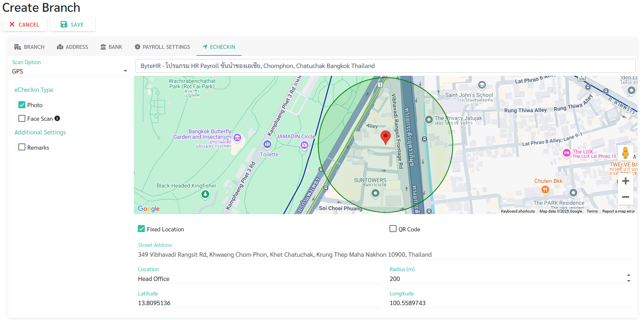Open the map Terms link

592,211
